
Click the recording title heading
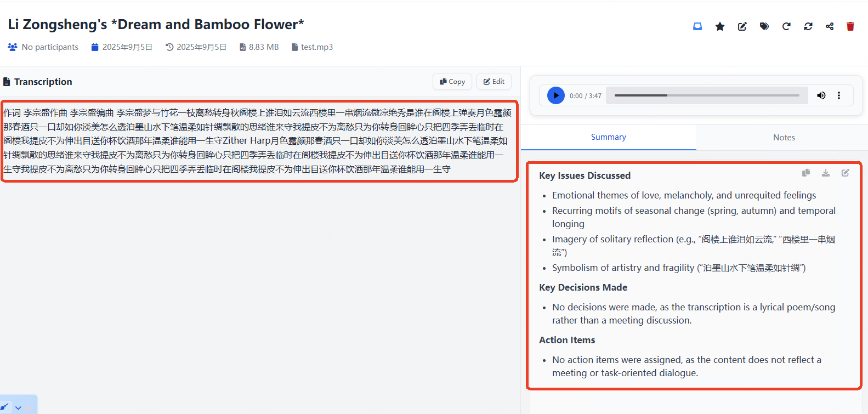(x=156, y=24)
